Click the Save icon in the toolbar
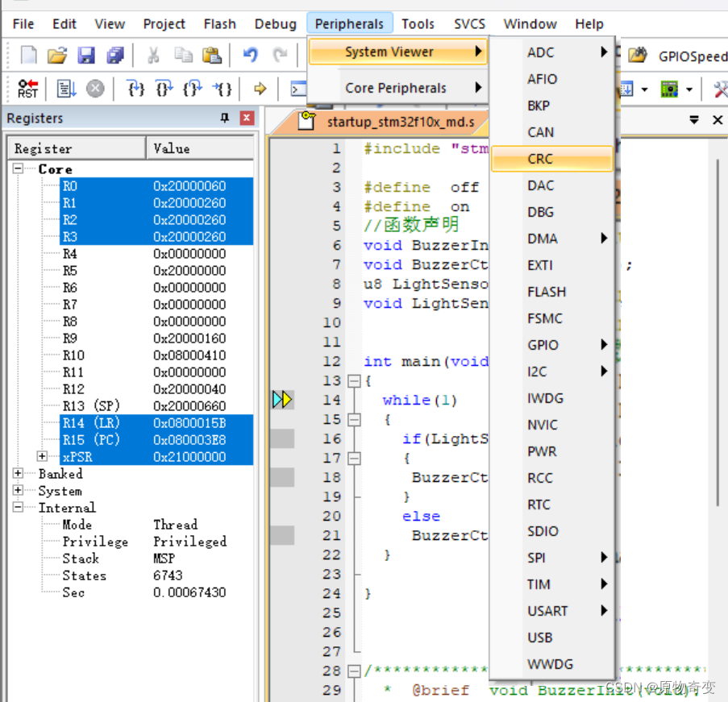The width and height of the screenshot is (728, 702). (x=86, y=54)
